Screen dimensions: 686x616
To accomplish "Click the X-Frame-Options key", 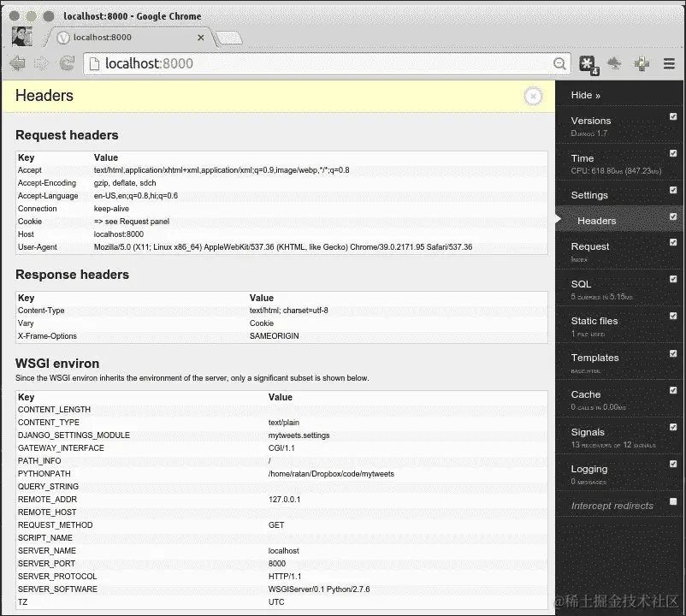I will 47,336.
